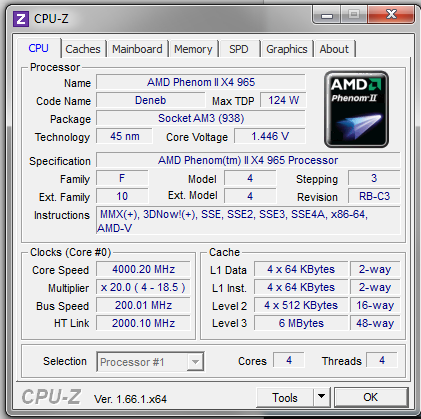The height and width of the screenshot is (419, 421).
Task: Click the Core Voltage value 1.446 V
Action: pos(270,136)
